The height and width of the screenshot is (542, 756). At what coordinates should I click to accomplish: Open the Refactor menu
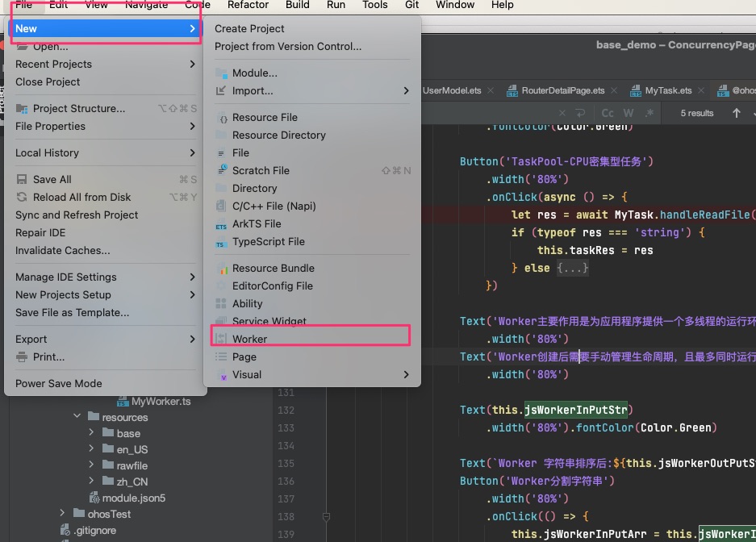click(248, 5)
